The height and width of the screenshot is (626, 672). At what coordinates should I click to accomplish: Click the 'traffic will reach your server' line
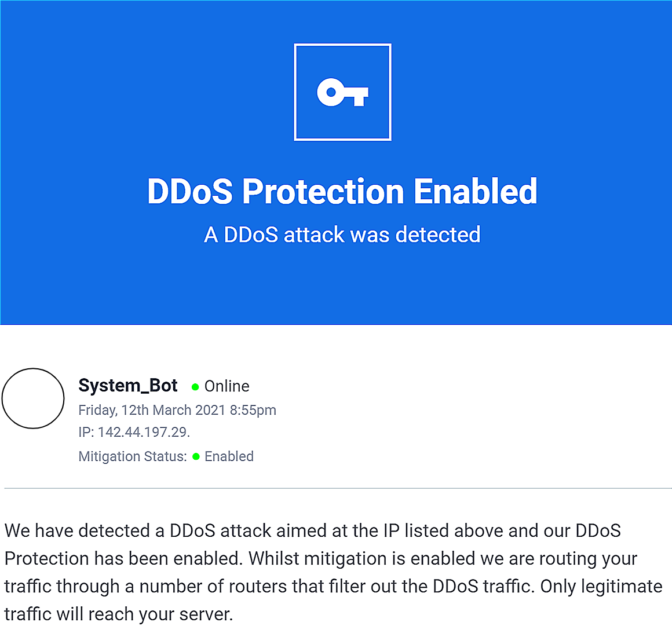pos(119,614)
